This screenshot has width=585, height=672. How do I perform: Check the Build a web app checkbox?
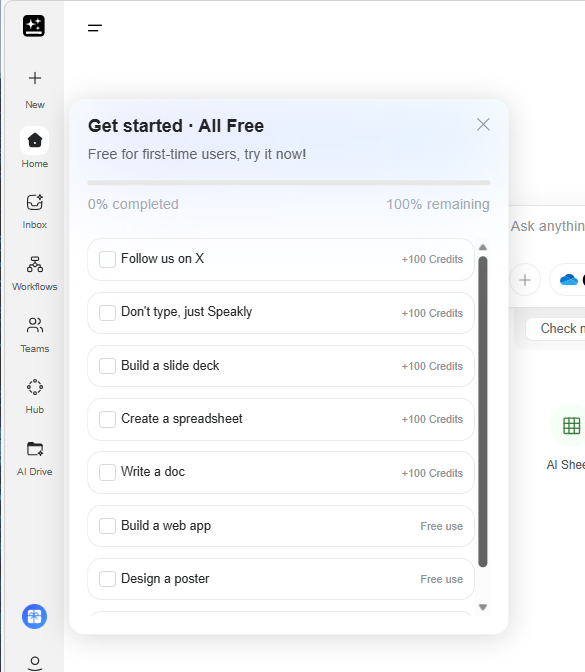(x=107, y=526)
